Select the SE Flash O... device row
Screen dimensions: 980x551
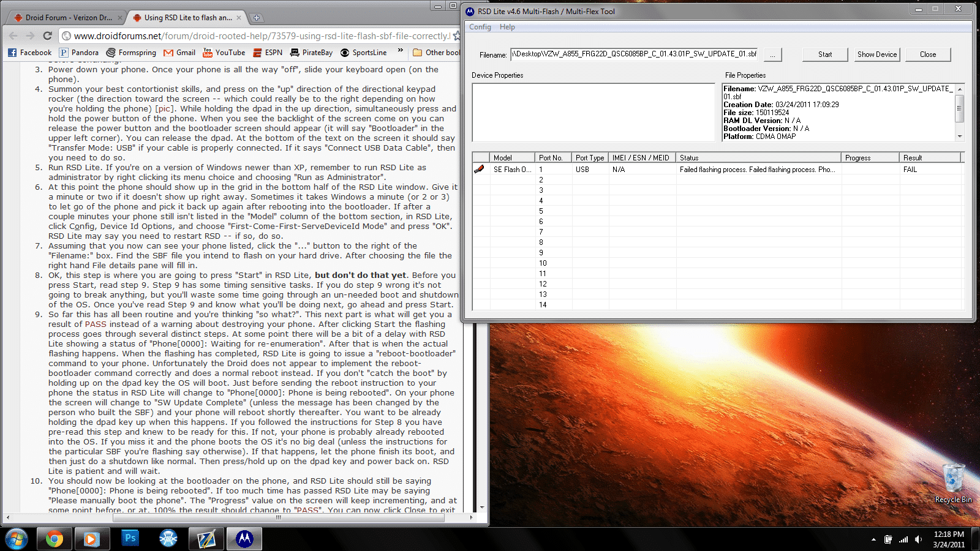pyautogui.click(x=718, y=170)
